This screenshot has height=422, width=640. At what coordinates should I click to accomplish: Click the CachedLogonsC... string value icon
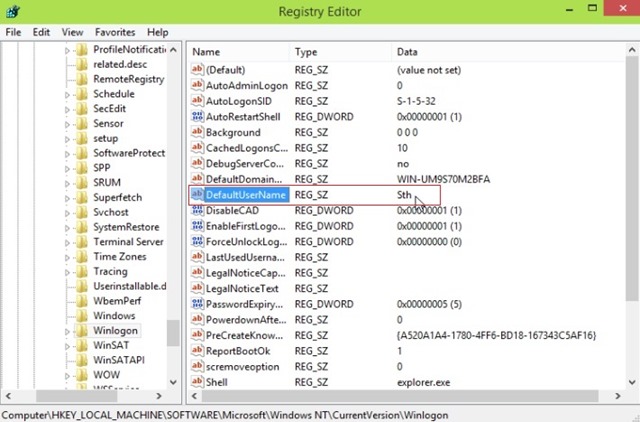pyautogui.click(x=197, y=147)
